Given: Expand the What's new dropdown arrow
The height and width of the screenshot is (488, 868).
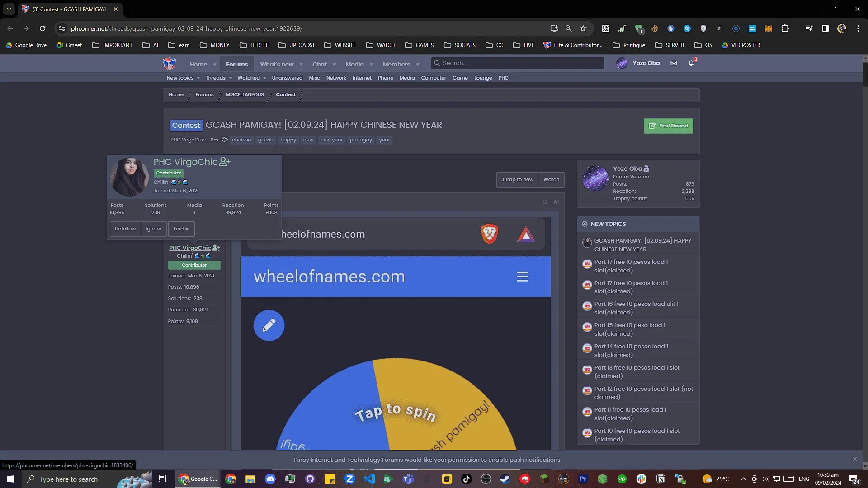Looking at the screenshot, I should tap(301, 65).
